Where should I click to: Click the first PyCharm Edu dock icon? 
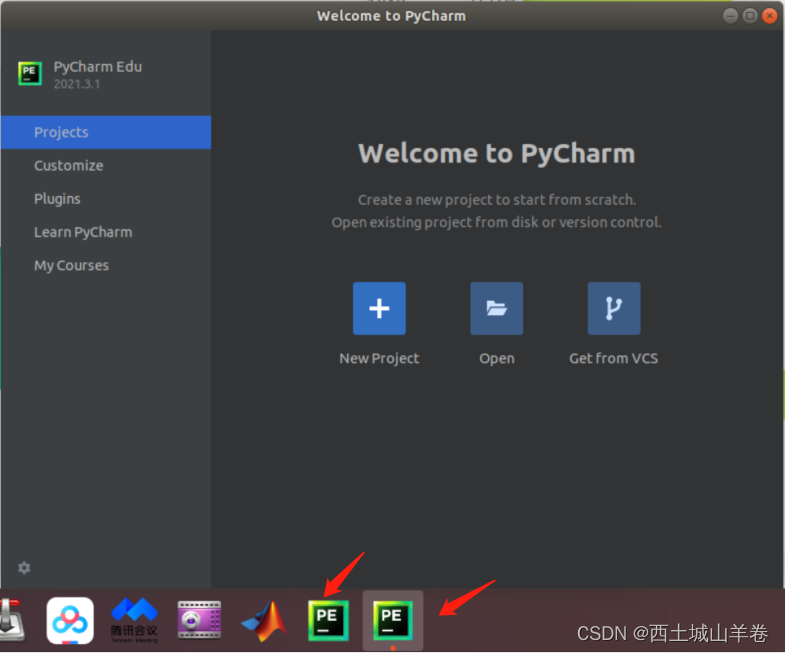click(x=328, y=620)
